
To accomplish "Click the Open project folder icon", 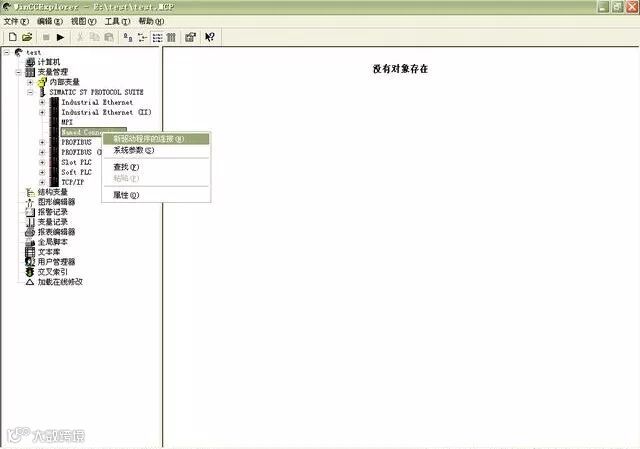I will (x=27, y=38).
